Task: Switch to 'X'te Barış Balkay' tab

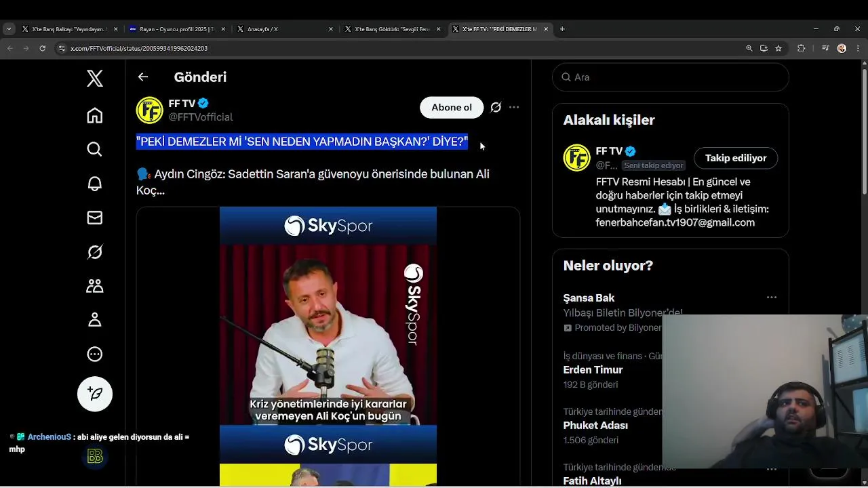Action: coord(70,29)
